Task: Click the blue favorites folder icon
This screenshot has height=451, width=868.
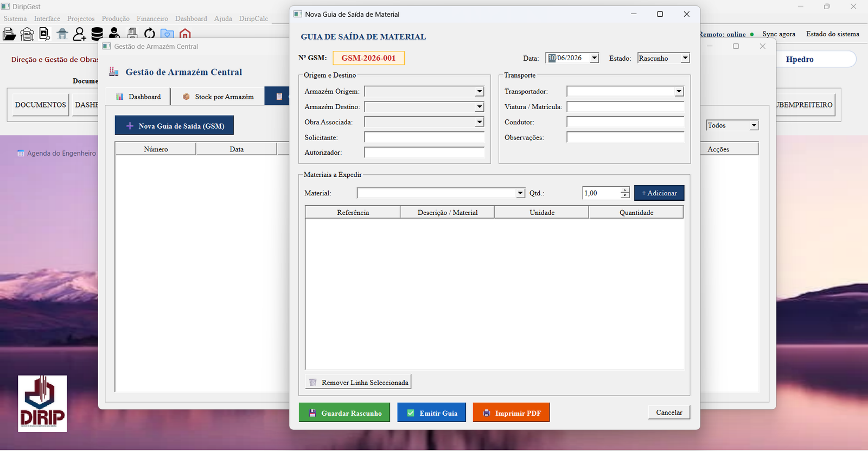Action: [x=167, y=34]
